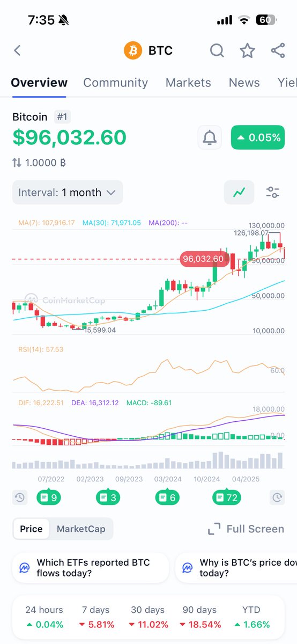Switch to the Community tab
Image resolution: width=297 pixels, height=644 pixels.
coord(115,83)
